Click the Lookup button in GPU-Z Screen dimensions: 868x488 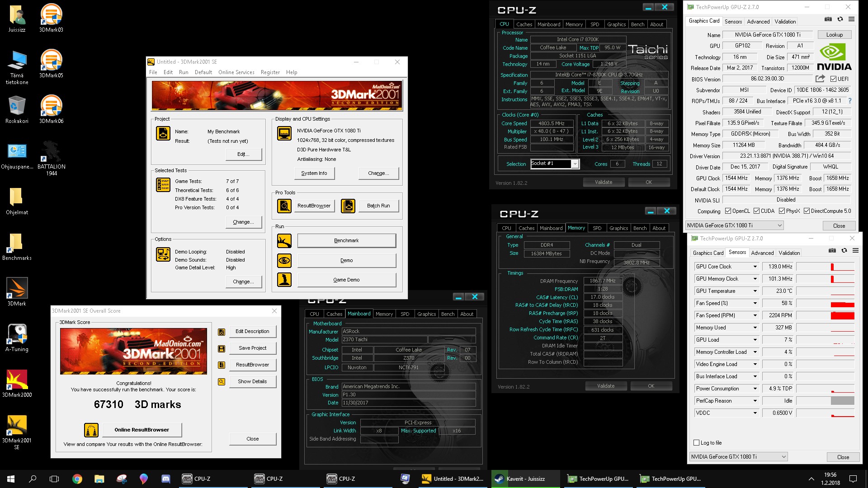(835, 35)
